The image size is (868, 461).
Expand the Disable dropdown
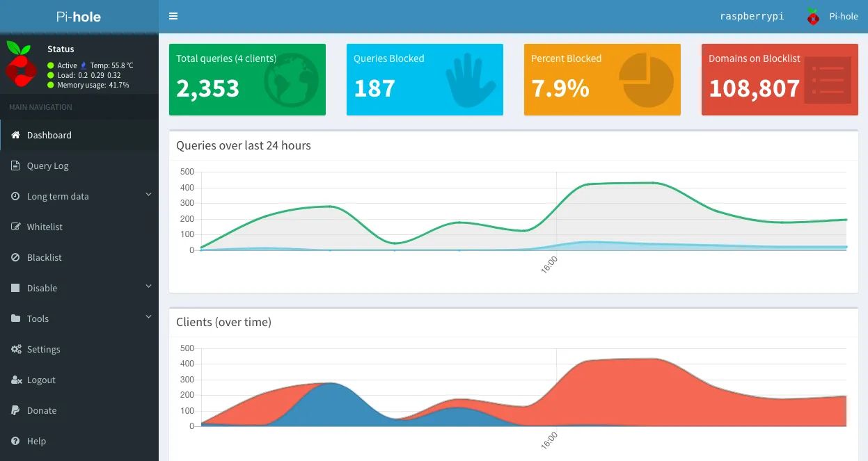[x=148, y=288]
